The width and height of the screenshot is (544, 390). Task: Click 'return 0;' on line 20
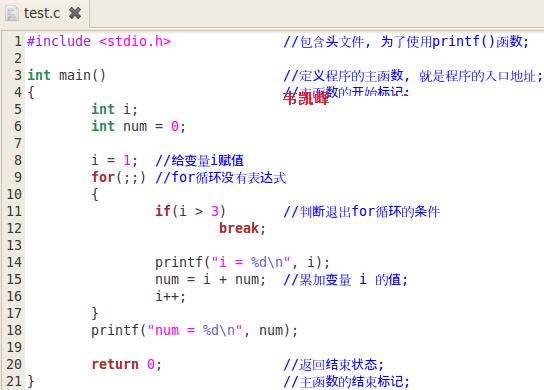coord(126,364)
